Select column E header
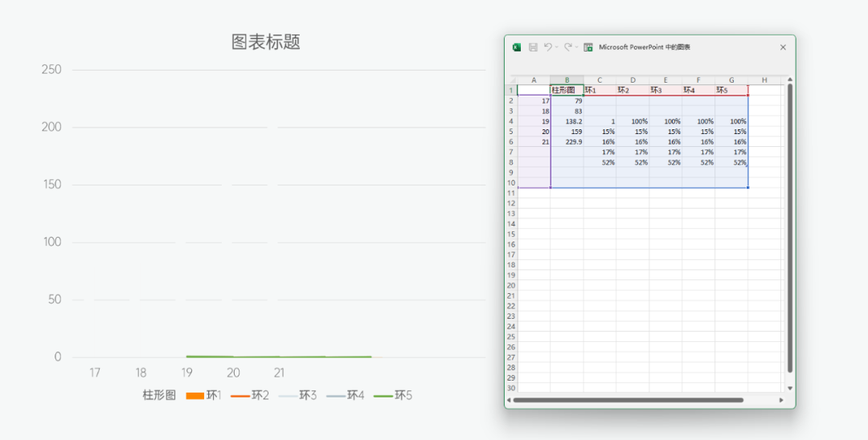Image resolution: width=868 pixels, height=440 pixels. pos(665,80)
